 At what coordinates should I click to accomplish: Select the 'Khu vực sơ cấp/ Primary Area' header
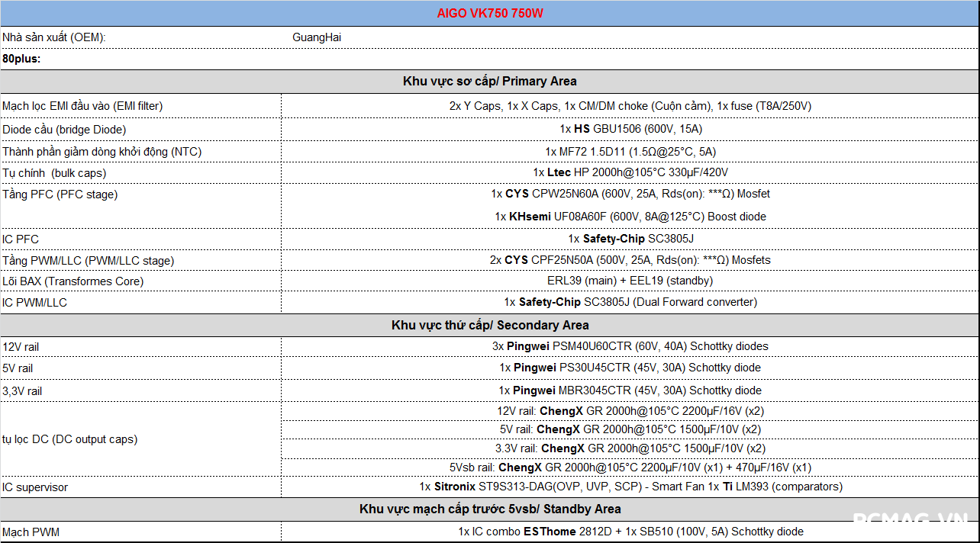click(490, 82)
